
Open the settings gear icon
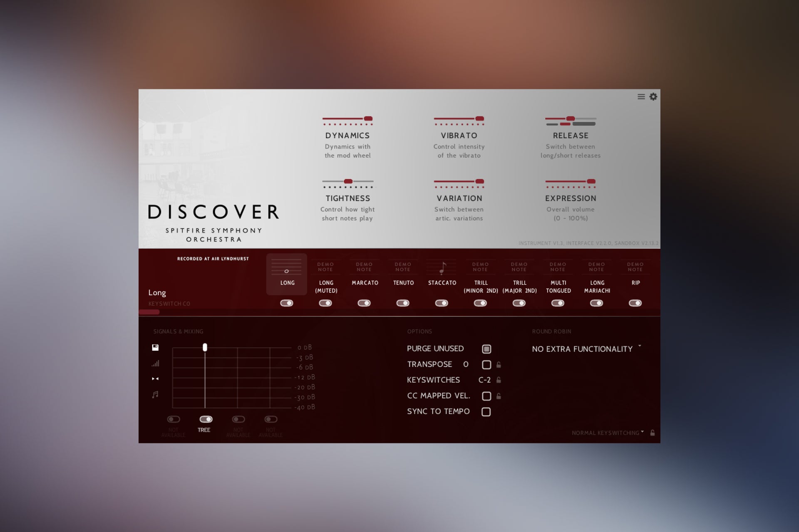pos(653,97)
